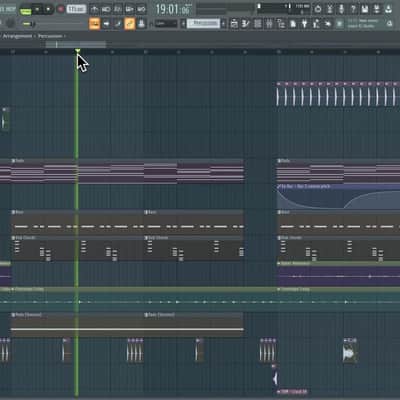This screenshot has height=400, width=400.
Task: Open the playlist view icon
Action: (x=234, y=24)
